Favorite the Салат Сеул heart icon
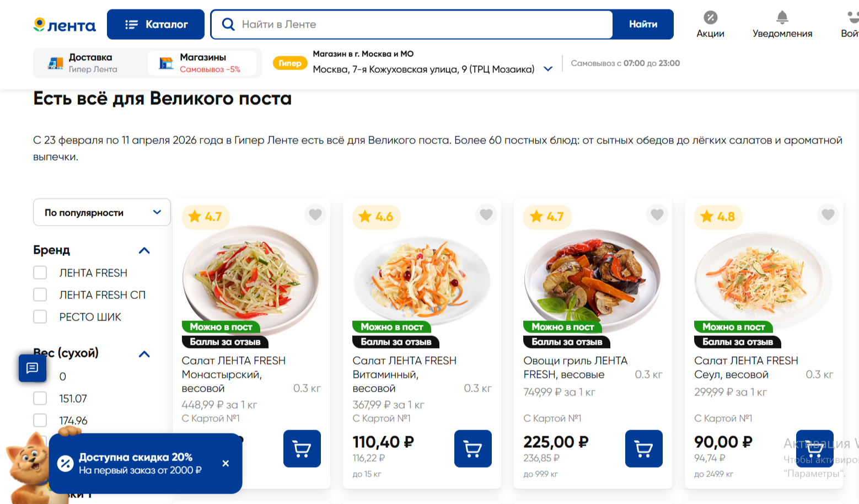 point(828,214)
